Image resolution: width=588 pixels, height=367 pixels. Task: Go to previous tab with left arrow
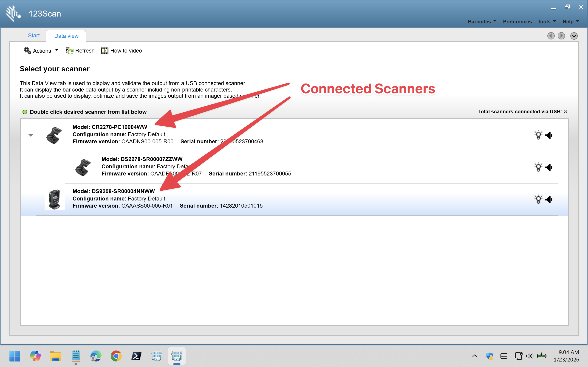551,36
